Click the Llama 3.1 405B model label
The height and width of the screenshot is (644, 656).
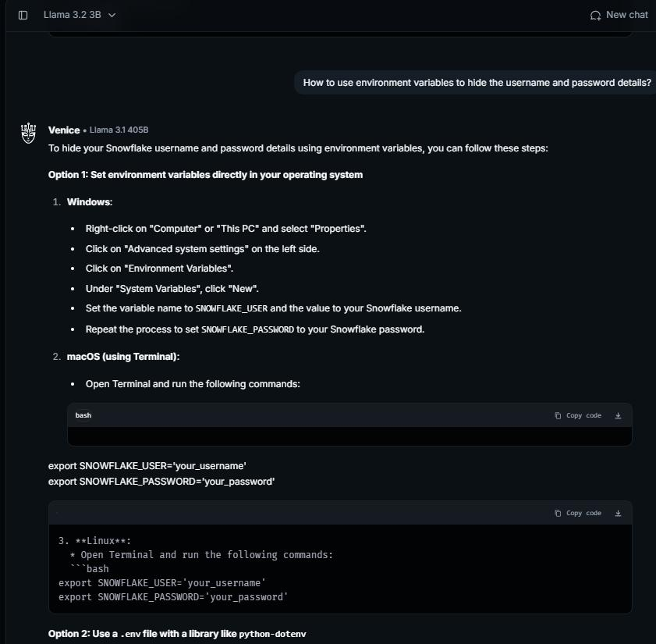(x=119, y=130)
